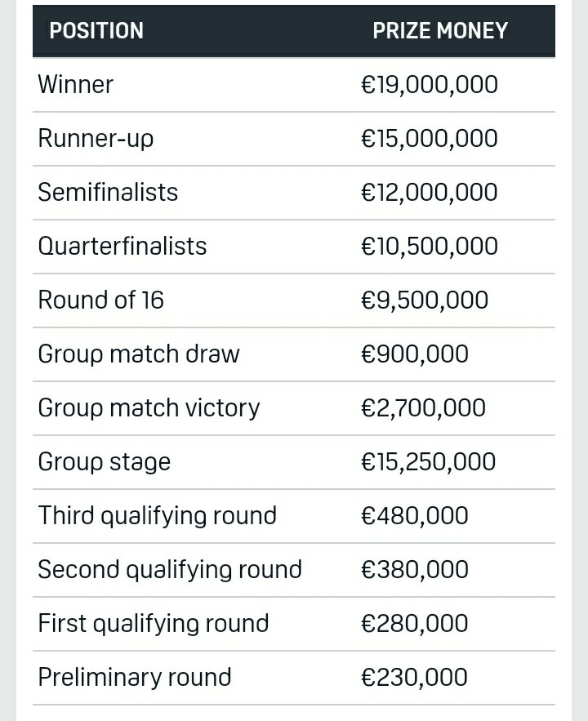The width and height of the screenshot is (588, 721).
Task: Click the Second qualifying round label
Action: tap(170, 570)
